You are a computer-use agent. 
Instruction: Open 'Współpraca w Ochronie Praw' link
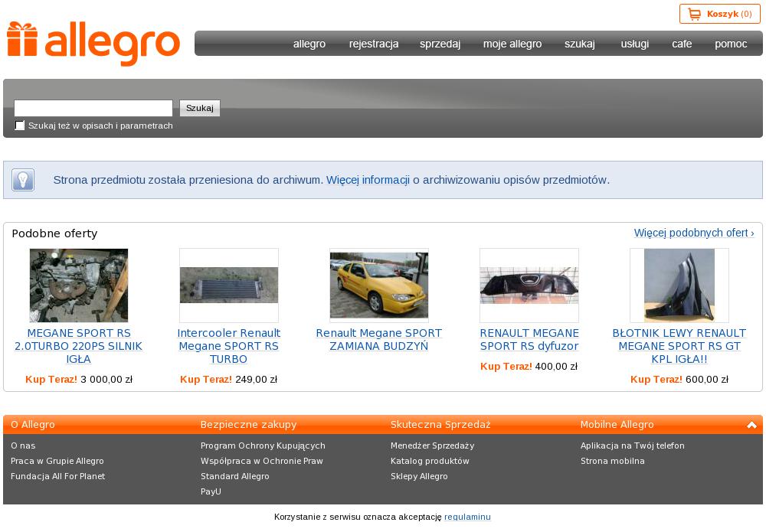point(261,462)
